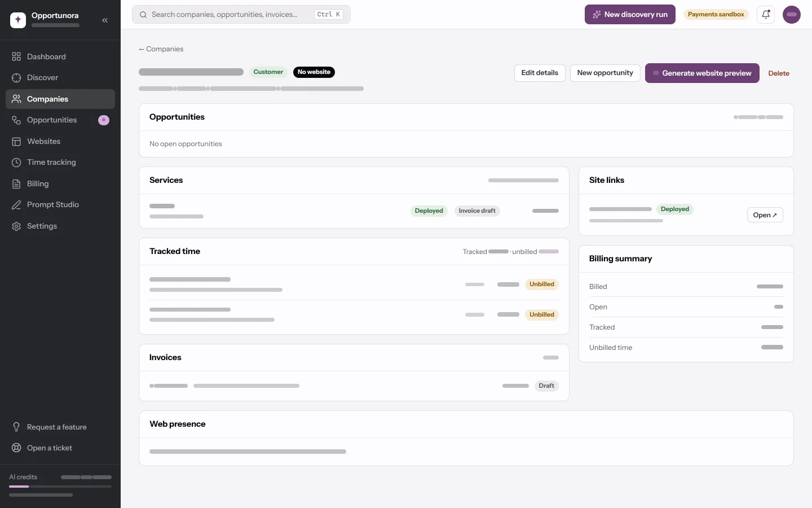Click the Invoice draft status tag
Screen dimensions: 812x508
pos(477,211)
